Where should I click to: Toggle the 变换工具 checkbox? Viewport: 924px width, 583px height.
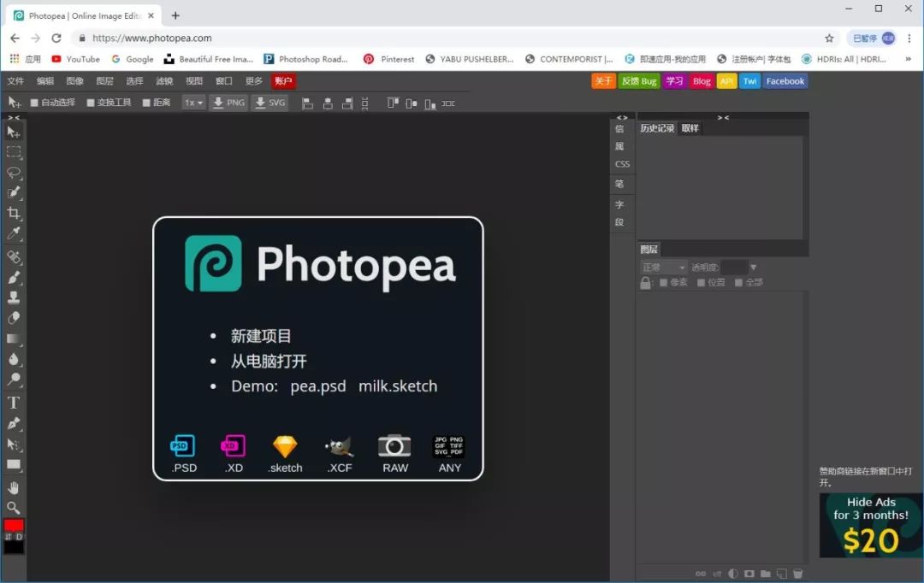coord(91,103)
